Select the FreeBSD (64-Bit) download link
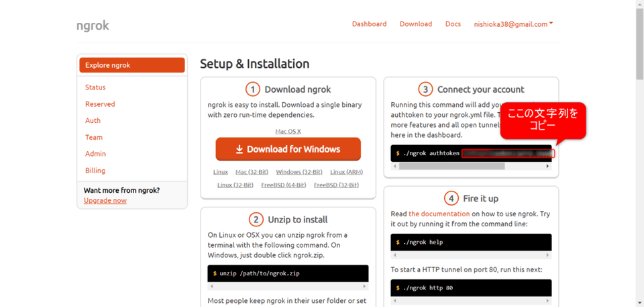 pyautogui.click(x=283, y=185)
